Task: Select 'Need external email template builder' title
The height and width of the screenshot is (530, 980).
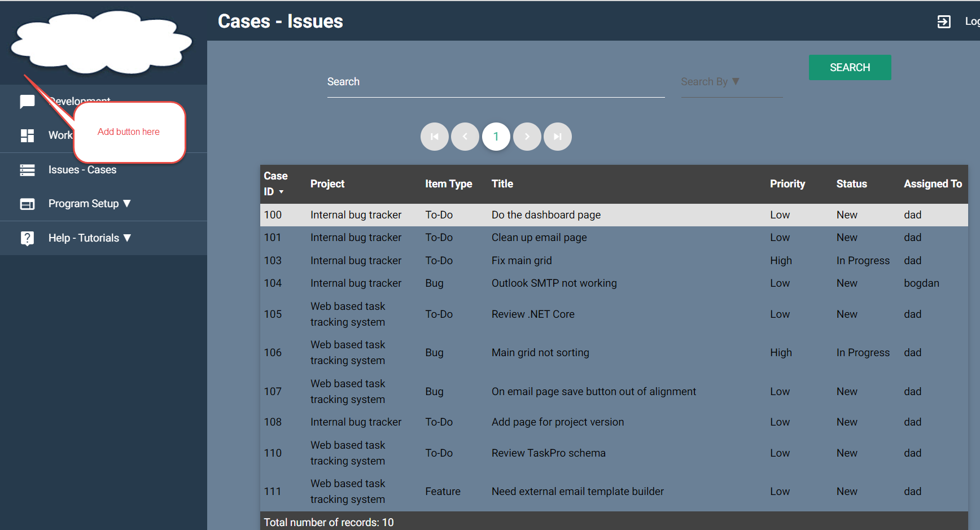Action: coord(577,492)
